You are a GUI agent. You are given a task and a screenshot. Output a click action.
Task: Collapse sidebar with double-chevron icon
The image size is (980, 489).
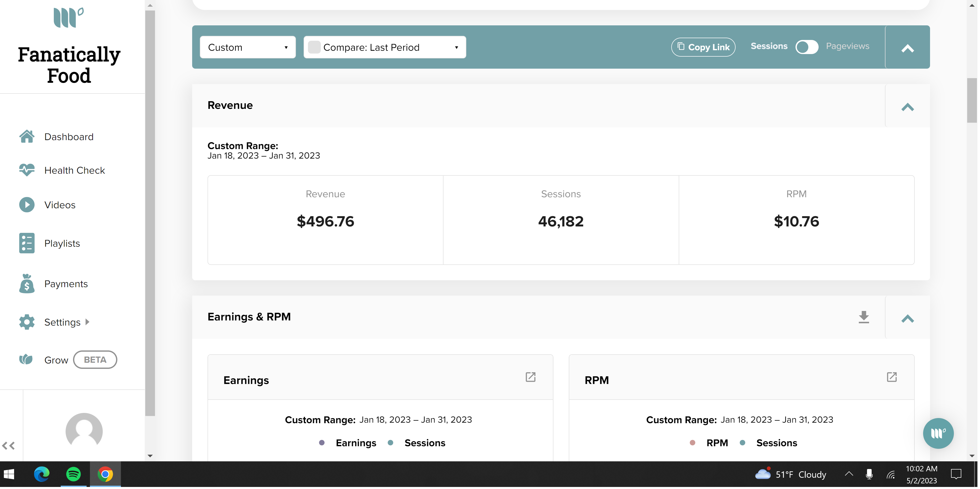8,446
